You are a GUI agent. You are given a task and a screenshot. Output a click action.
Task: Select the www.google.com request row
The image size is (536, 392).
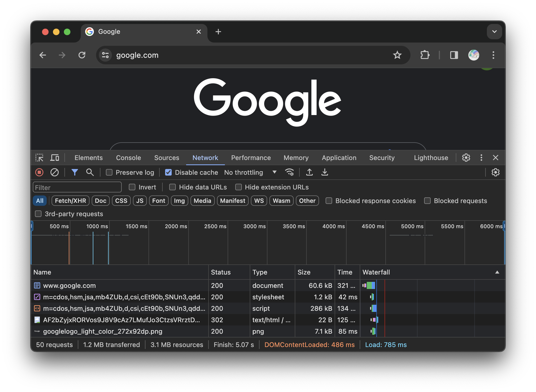point(268,285)
